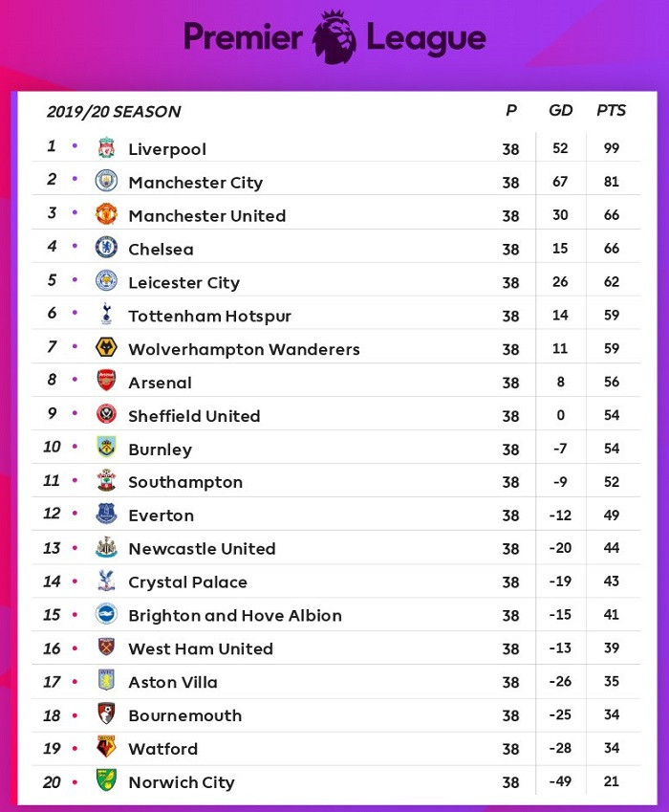Click Liverpool's 99 points value
This screenshot has height=812, width=669.
coord(612,148)
